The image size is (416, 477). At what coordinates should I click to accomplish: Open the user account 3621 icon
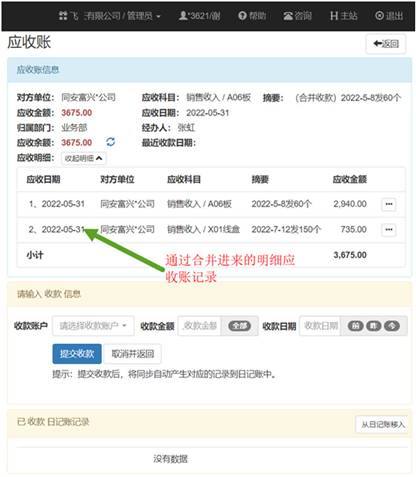tap(183, 16)
